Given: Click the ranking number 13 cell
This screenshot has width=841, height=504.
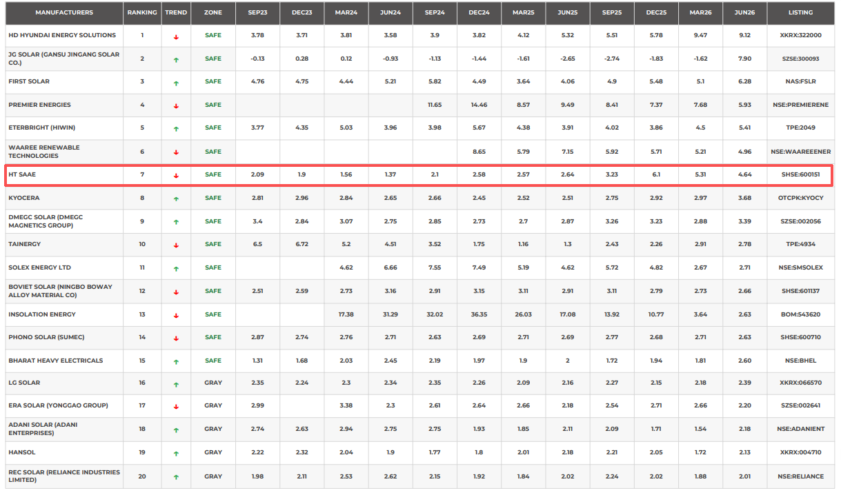Looking at the screenshot, I should [142, 314].
